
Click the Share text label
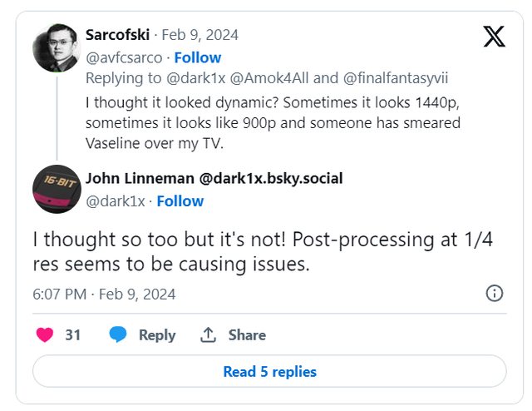247,335
